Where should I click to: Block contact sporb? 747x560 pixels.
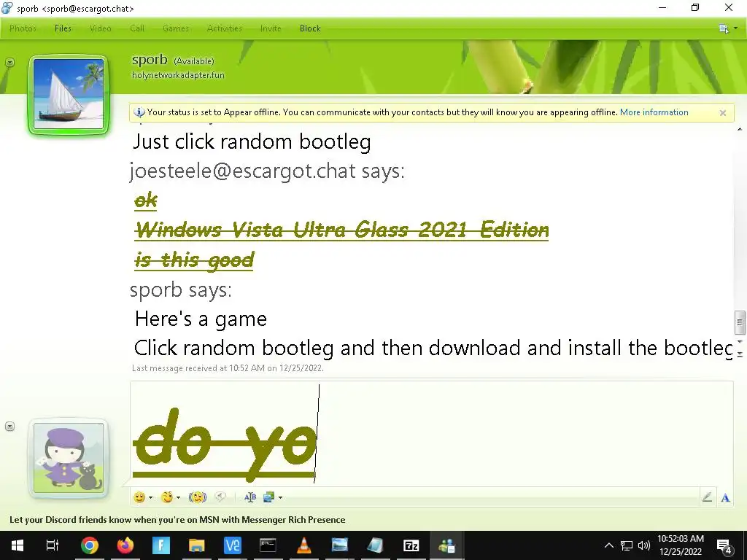click(x=310, y=28)
